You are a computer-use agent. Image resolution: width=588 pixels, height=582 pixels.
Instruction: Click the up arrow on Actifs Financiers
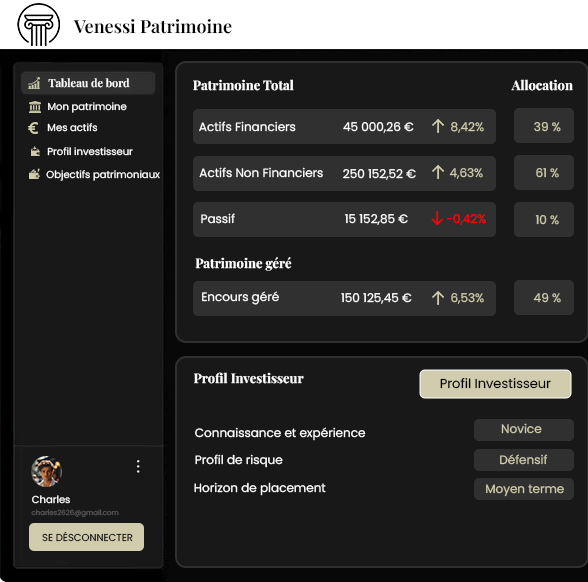point(438,126)
